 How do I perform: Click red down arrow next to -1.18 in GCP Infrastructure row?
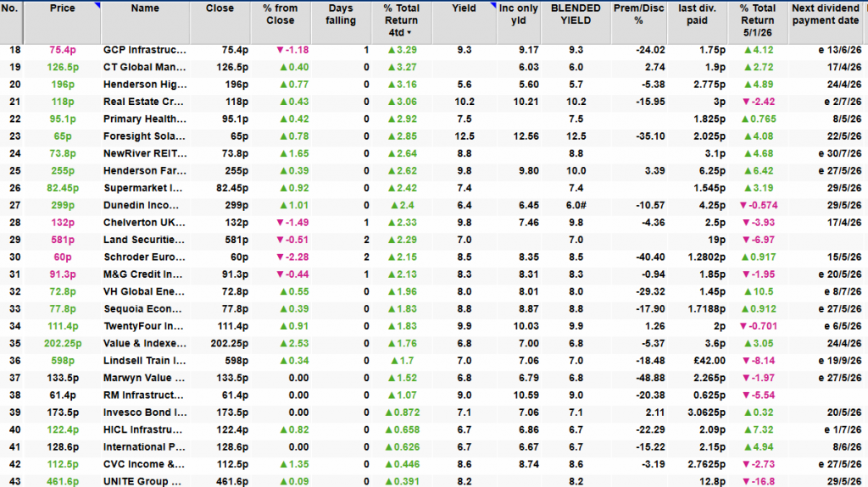tap(281, 51)
